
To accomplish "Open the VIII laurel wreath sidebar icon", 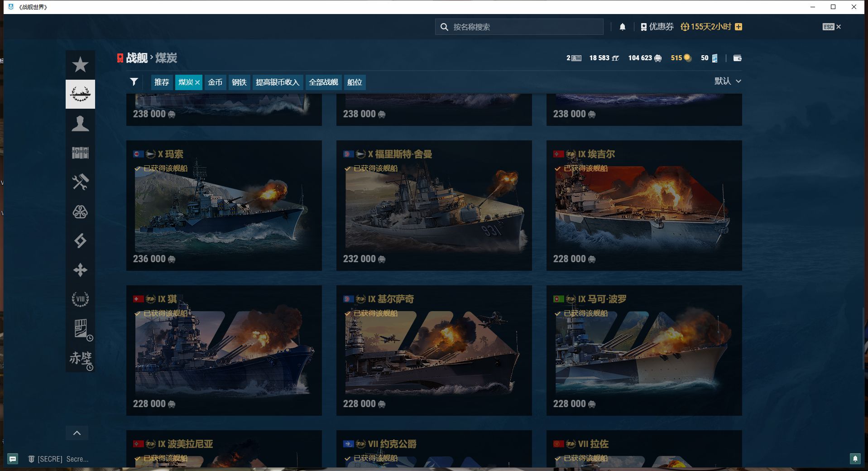I will pos(80,299).
